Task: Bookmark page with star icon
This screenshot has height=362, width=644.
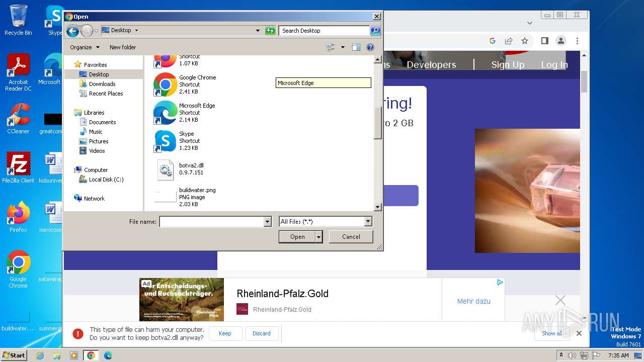Action: pyautogui.click(x=525, y=41)
